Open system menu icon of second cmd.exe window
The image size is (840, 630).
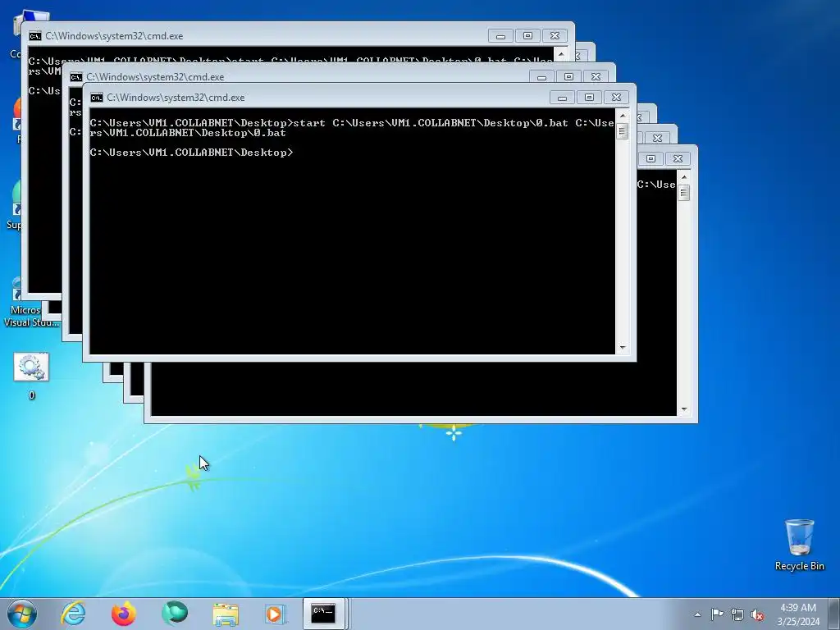pyautogui.click(x=76, y=77)
